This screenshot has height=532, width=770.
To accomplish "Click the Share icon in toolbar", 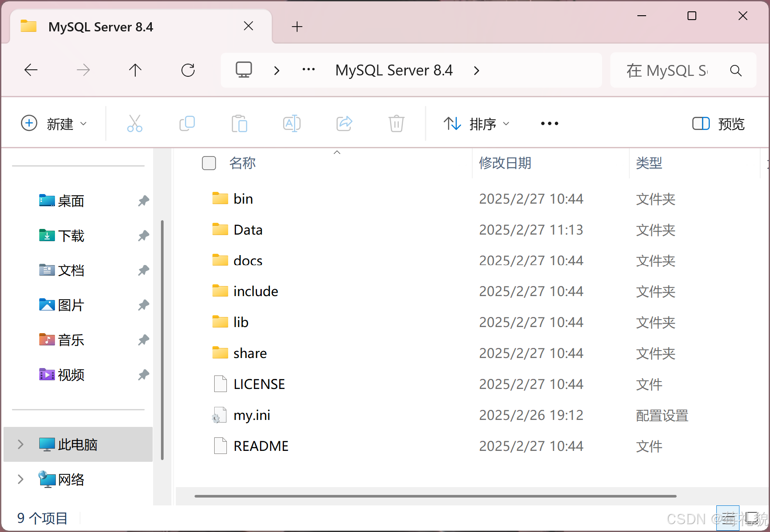I will point(344,123).
